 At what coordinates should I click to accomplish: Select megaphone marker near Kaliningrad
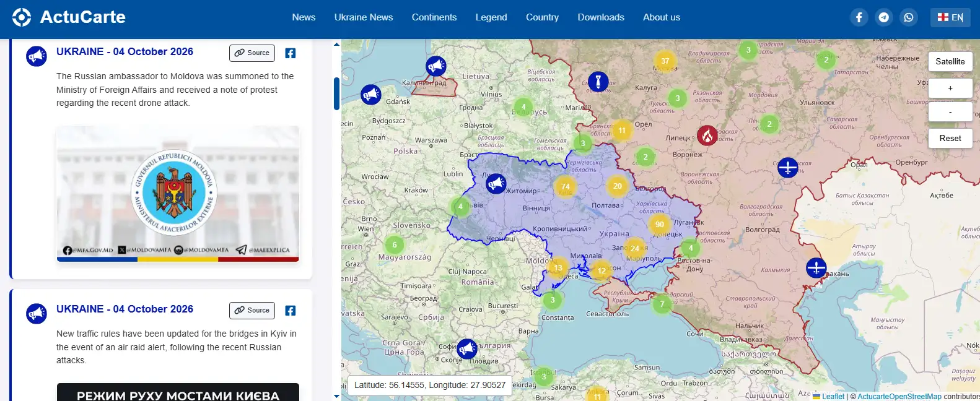tap(436, 66)
